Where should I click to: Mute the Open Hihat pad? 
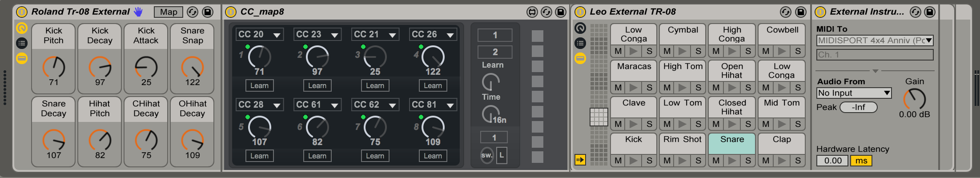click(x=716, y=88)
